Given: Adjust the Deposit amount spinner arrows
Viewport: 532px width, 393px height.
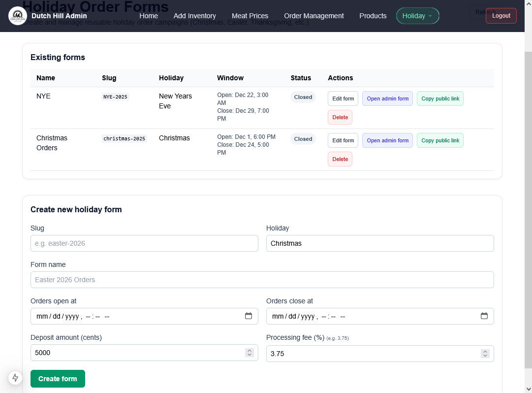Looking at the screenshot, I should [250, 353].
